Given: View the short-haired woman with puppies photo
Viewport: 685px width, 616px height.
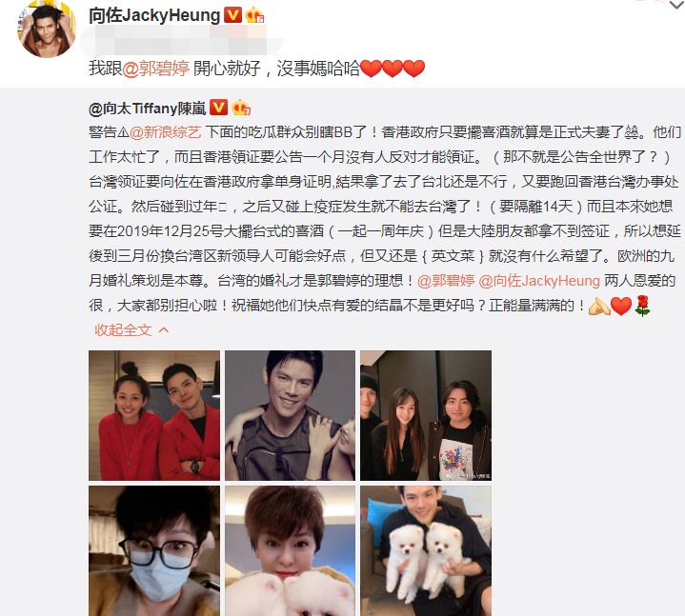Looking at the screenshot, I should [x=290, y=551].
